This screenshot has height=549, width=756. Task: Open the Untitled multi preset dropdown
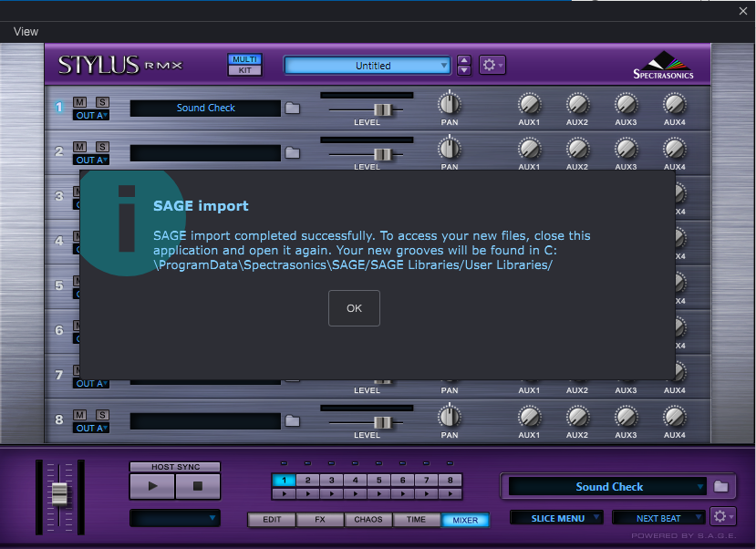coord(368,66)
